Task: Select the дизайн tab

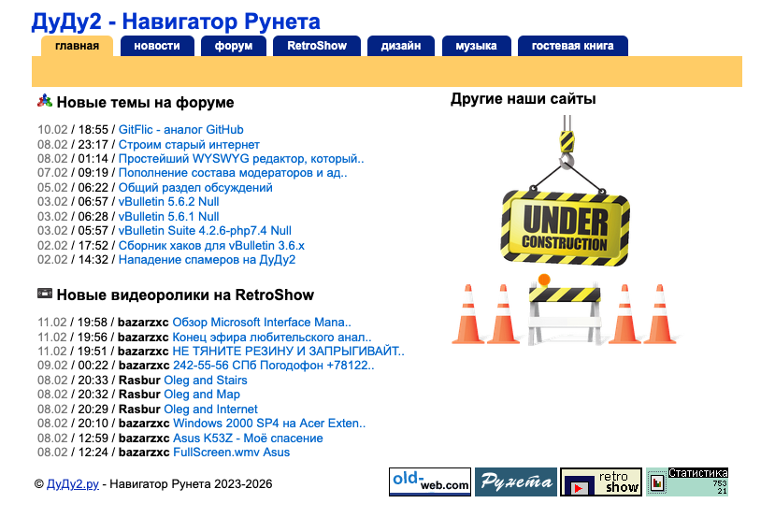Action: tap(400, 46)
